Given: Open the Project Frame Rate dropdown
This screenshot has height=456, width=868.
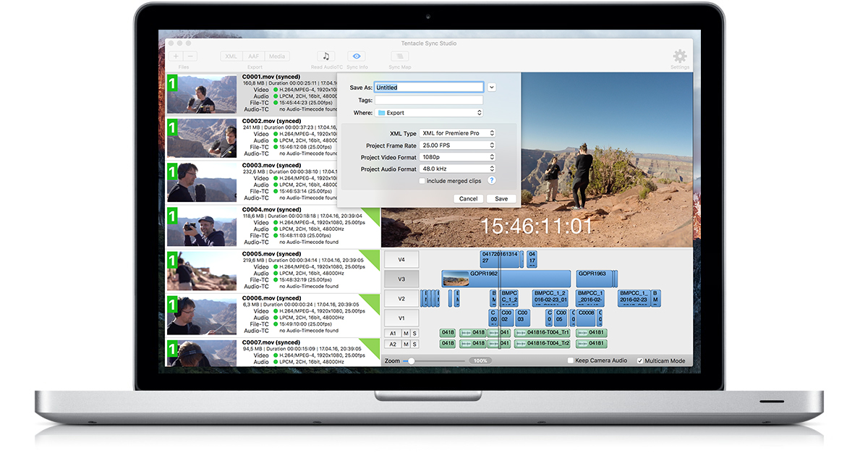Looking at the screenshot, I should click(457, 145).
